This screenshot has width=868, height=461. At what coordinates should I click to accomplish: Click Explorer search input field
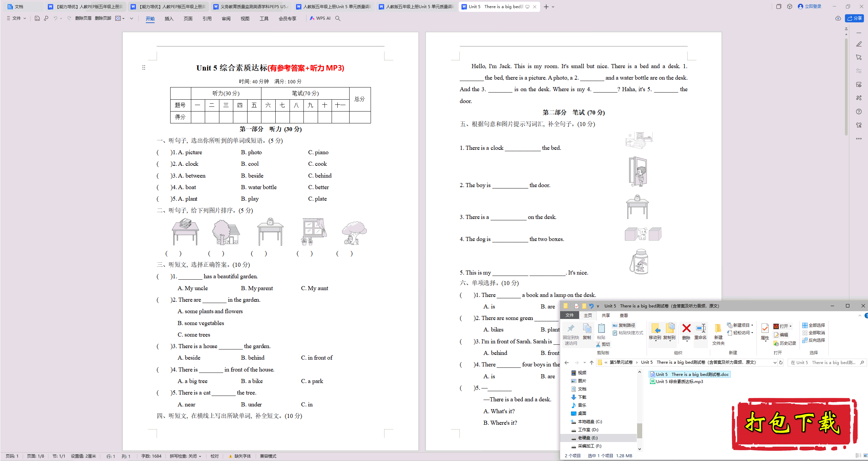827,362
